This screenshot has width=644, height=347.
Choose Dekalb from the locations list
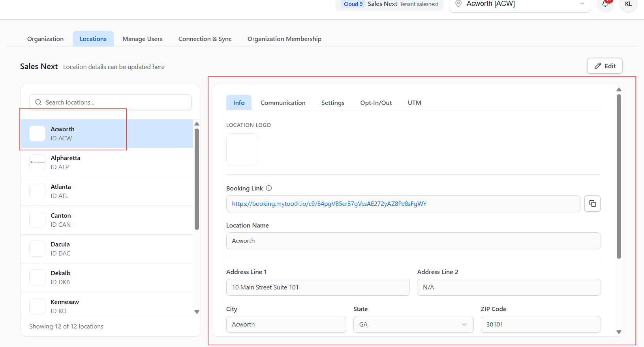(107, 278)
